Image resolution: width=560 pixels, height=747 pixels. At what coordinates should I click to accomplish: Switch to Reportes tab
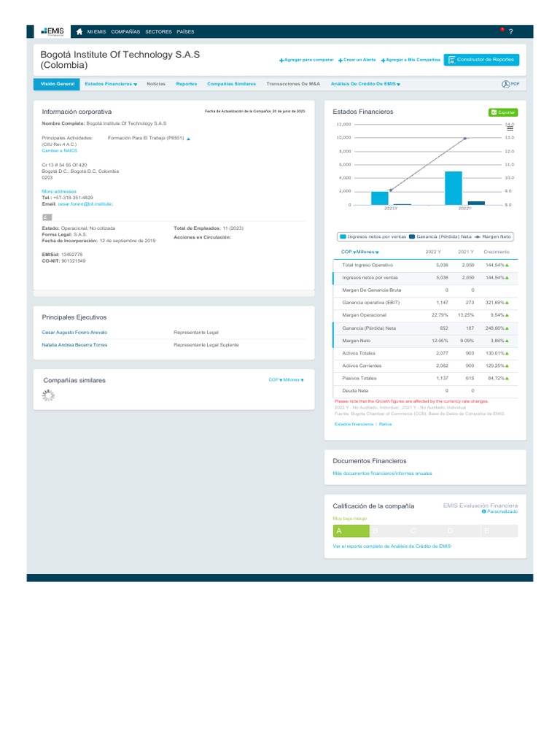(x=186, y=84)
